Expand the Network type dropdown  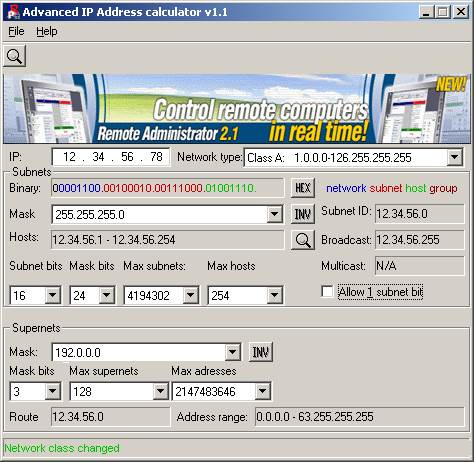(x=455, y=157)
